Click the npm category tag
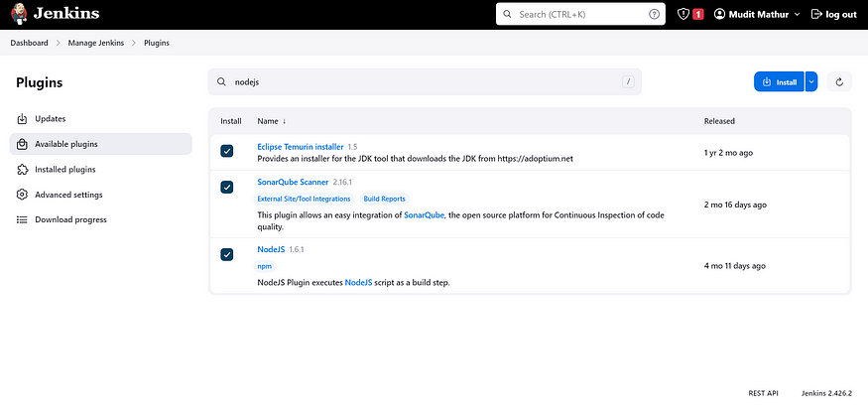This screenshot has width=868, height=410. (x=265, y=266)
